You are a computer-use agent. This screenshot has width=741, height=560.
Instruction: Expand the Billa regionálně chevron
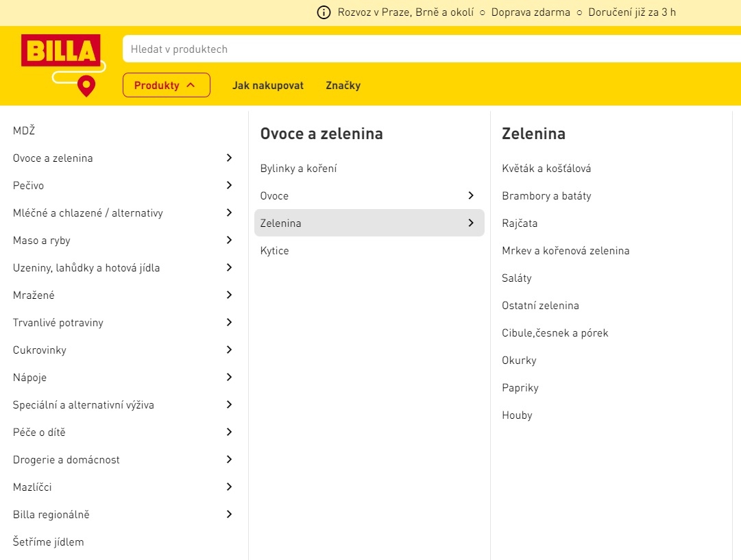point(229,514)
